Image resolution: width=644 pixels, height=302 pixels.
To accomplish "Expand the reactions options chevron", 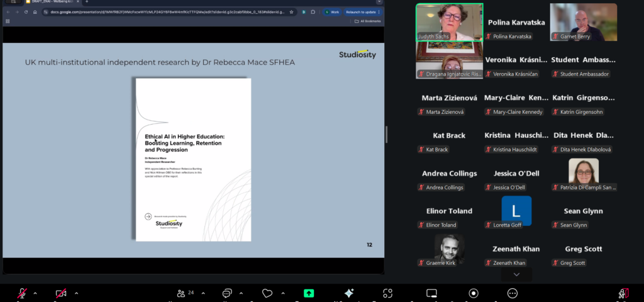I will pos(282,293).
